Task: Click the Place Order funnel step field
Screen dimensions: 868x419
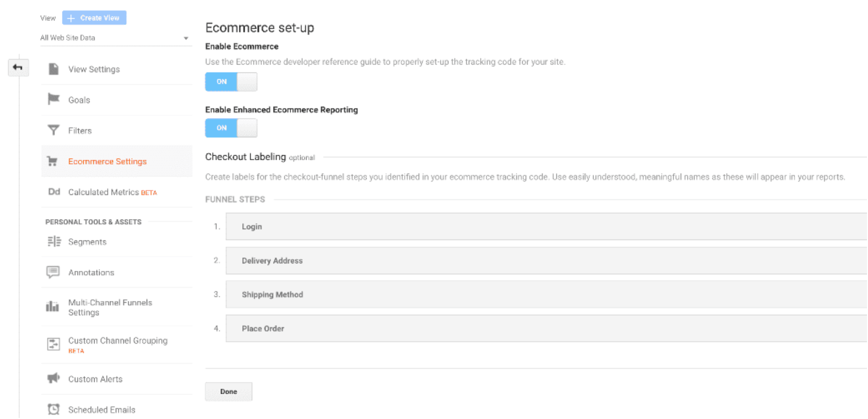Action: [x=545, y=329]
